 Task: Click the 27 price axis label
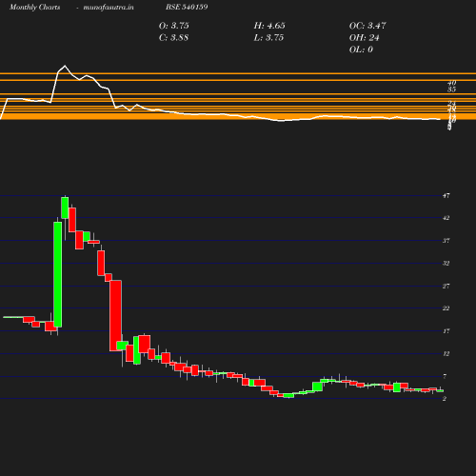point(446,286)
